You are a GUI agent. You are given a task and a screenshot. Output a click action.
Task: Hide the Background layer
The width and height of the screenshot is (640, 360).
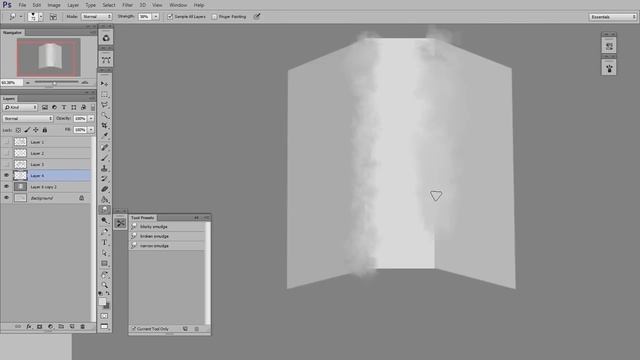(x=6, y=198)
